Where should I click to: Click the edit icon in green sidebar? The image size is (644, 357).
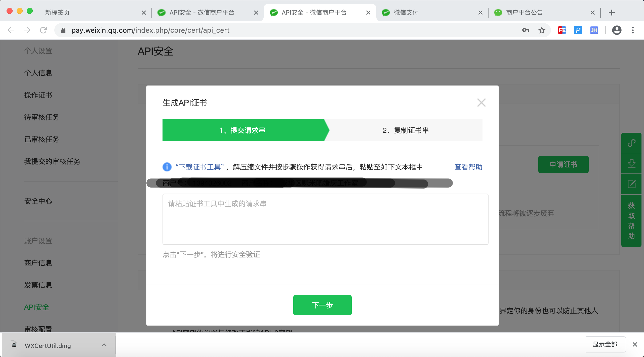point(631,184)
